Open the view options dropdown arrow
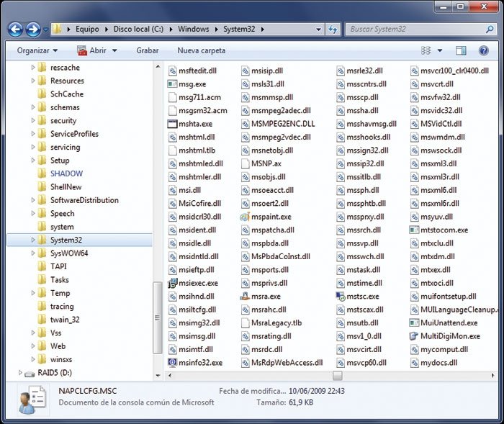The image size is (504, 424). (440, 50)
